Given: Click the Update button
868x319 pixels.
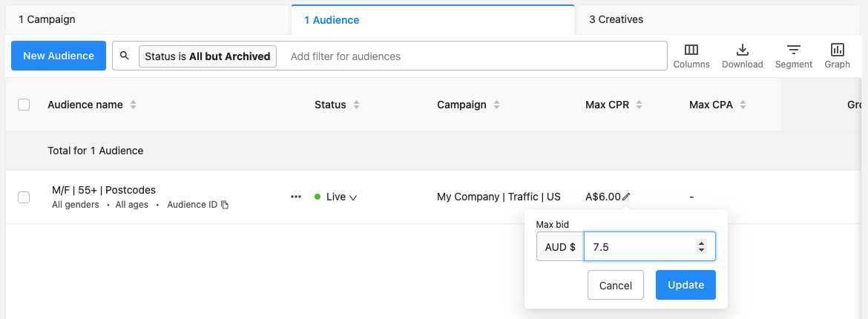Looking at the screenshot, I should [x=686, y=285].
